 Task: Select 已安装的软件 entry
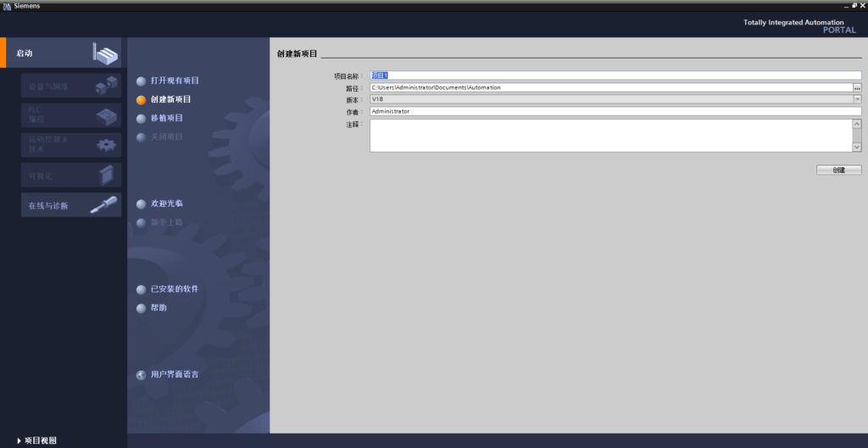point(168,289)
